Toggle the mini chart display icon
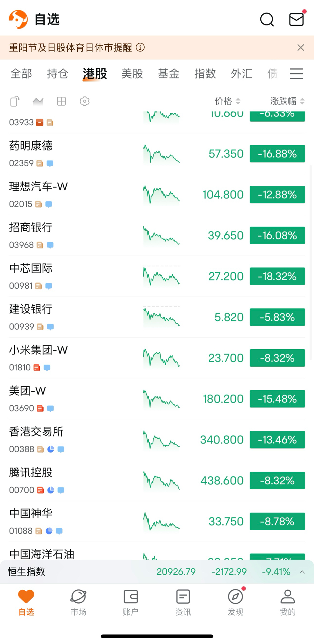314x644 pixels. click(38, 101)
